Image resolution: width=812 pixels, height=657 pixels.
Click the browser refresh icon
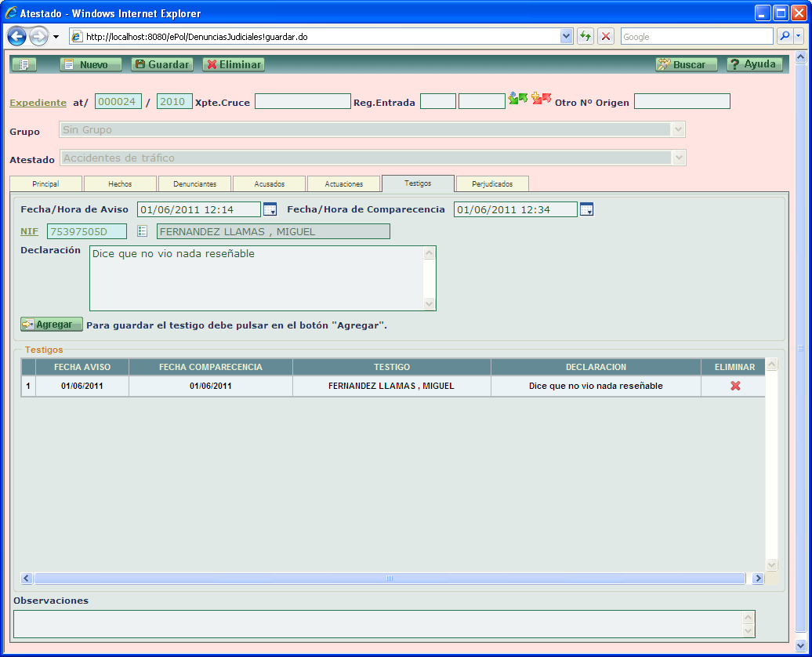(x=585, y=37)
